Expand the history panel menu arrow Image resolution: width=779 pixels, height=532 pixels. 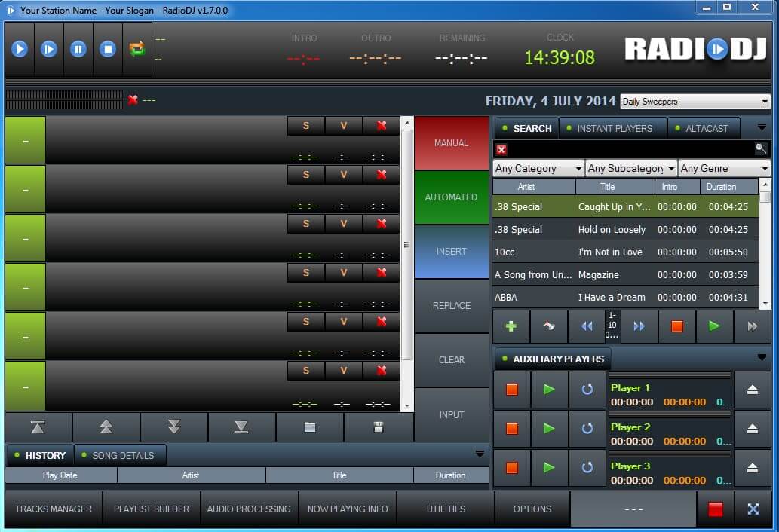(x=480, y=454)
